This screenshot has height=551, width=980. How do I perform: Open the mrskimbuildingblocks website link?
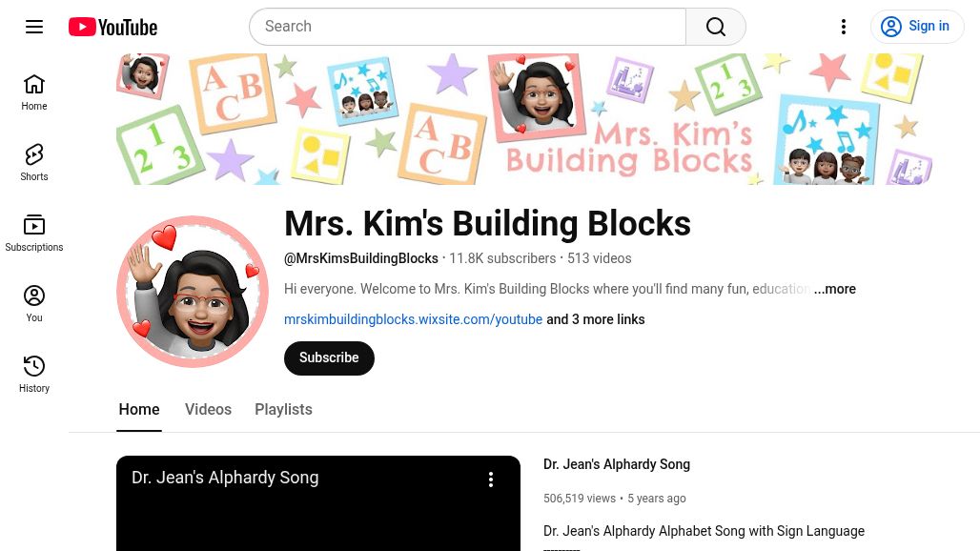click(413, 319)
